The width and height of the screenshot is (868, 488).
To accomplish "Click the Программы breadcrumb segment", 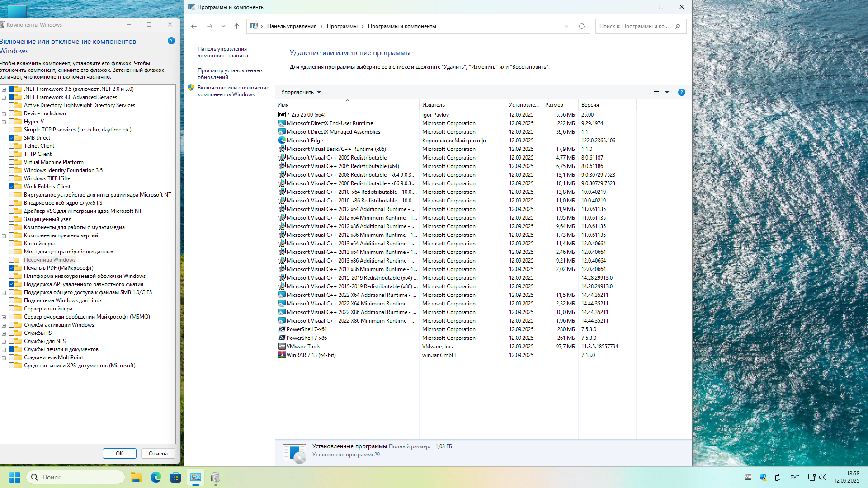I will tap(342, 26).
